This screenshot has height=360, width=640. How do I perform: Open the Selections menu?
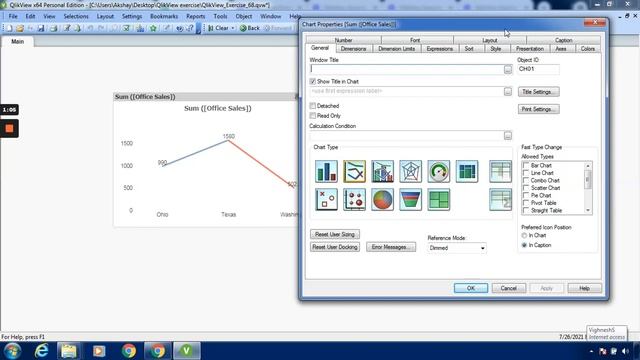[76, 16]
